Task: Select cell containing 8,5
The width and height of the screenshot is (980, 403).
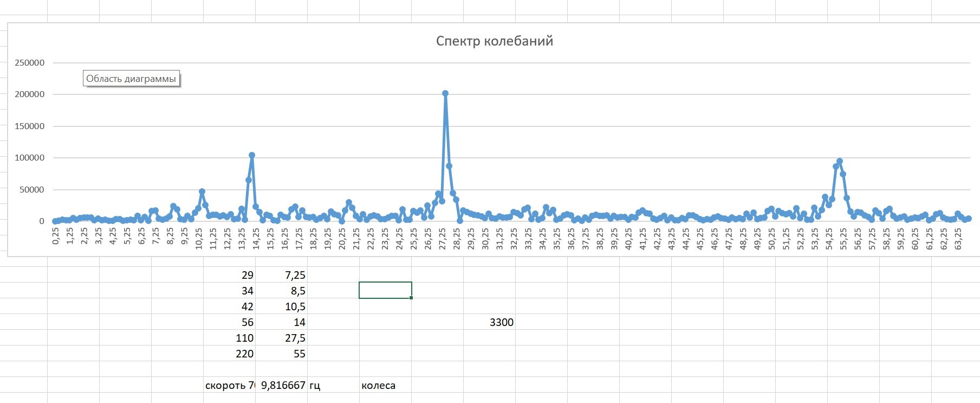Action: pos(281,291)
